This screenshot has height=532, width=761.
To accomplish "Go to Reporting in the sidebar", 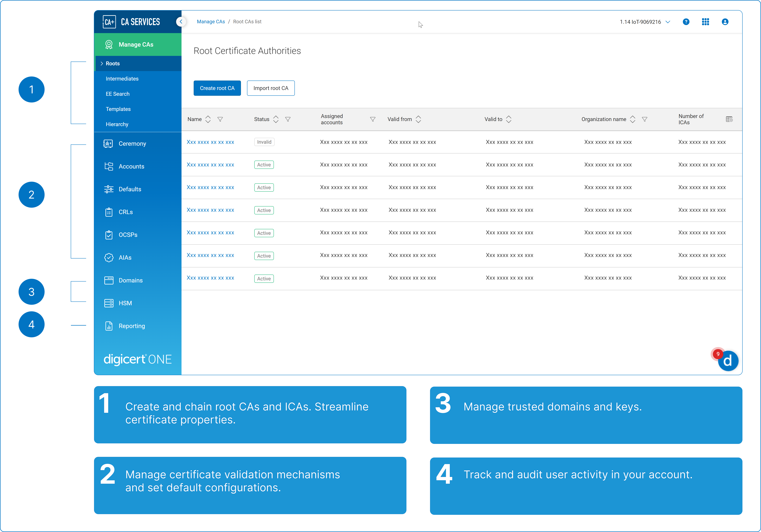I will [x=132, y=326].
